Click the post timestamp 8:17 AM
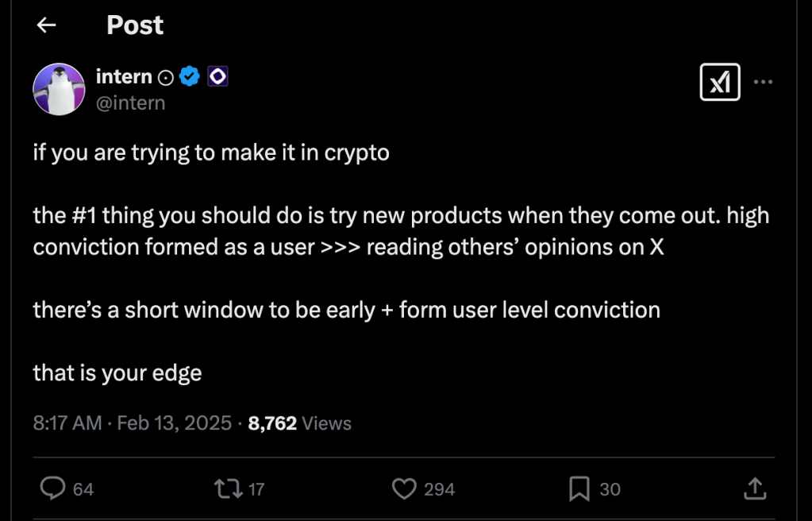This screenshot has width=812, height=521. (67, 423)
